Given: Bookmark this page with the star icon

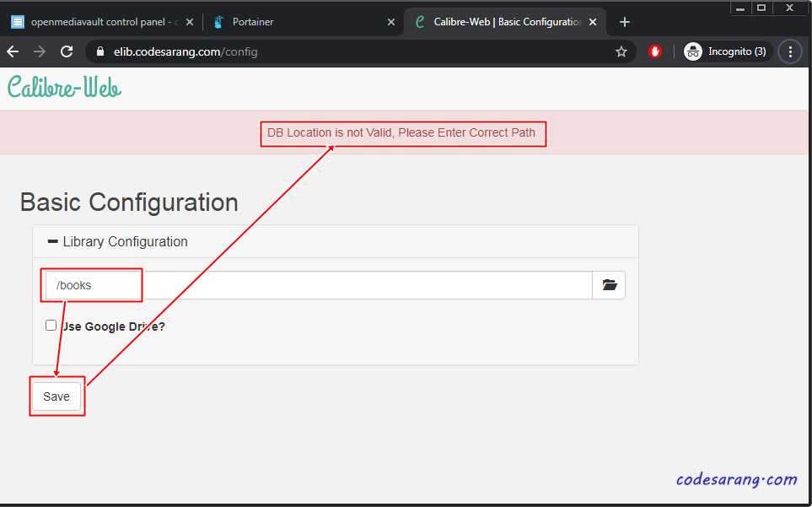Looking at the screenshot, I should 621,51.
